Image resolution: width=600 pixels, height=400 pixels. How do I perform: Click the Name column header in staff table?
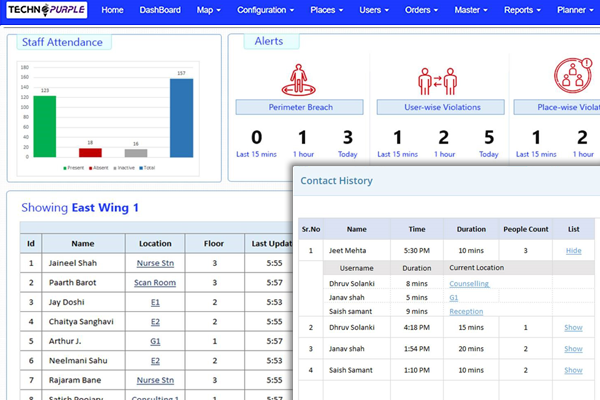pyautogui.click(x=83, y=244)
